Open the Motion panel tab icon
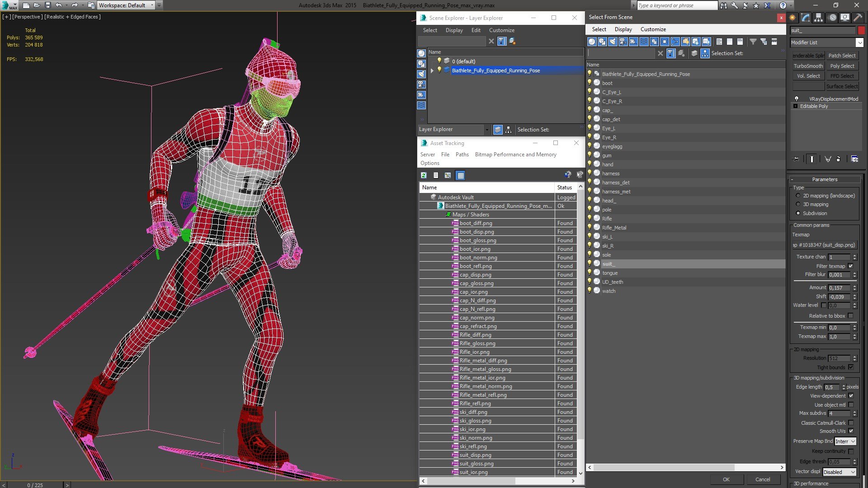Viewport: 868px width, 488px height. (832, 18)
